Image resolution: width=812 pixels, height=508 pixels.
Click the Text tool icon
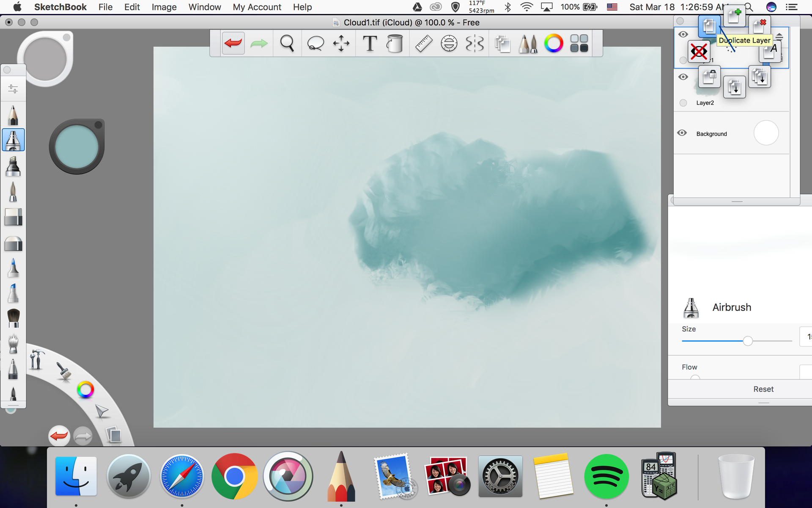(x=370, y=43)
